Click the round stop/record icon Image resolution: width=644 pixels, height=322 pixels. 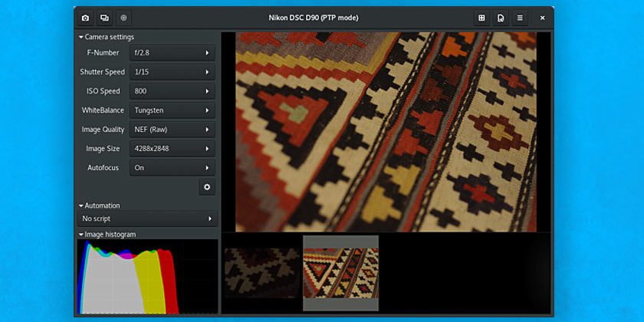tap(123, 18)
